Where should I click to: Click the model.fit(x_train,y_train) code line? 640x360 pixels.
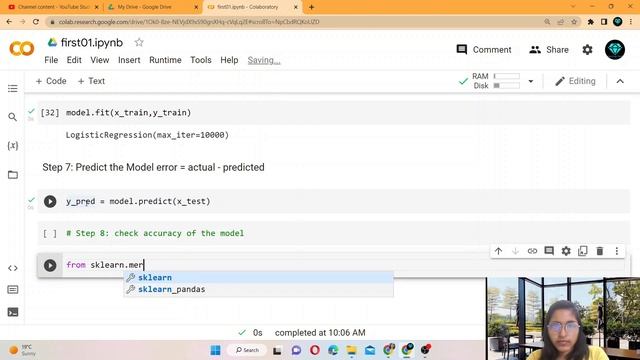129,113
